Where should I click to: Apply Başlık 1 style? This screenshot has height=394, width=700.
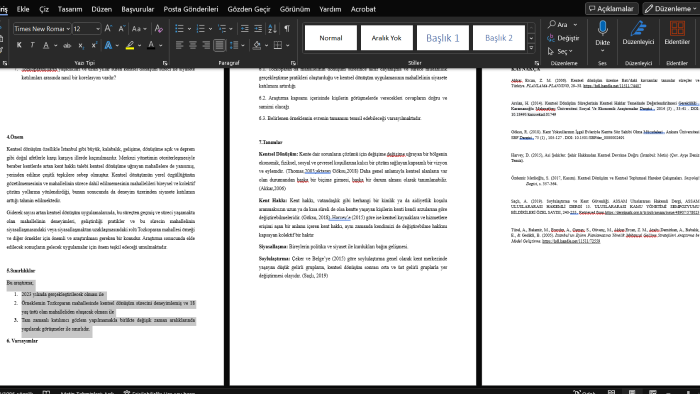[x=442, y=38]
